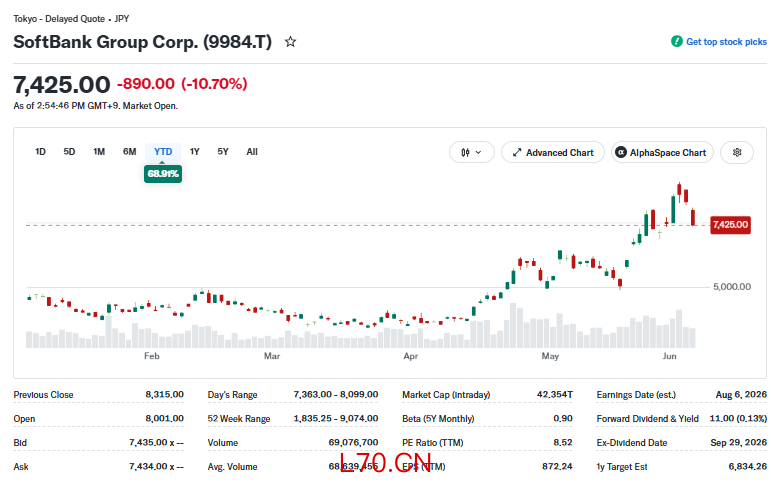Click Market Cap value 42.354T
This screenshot has width=771, height=483.
click(554, 394)
